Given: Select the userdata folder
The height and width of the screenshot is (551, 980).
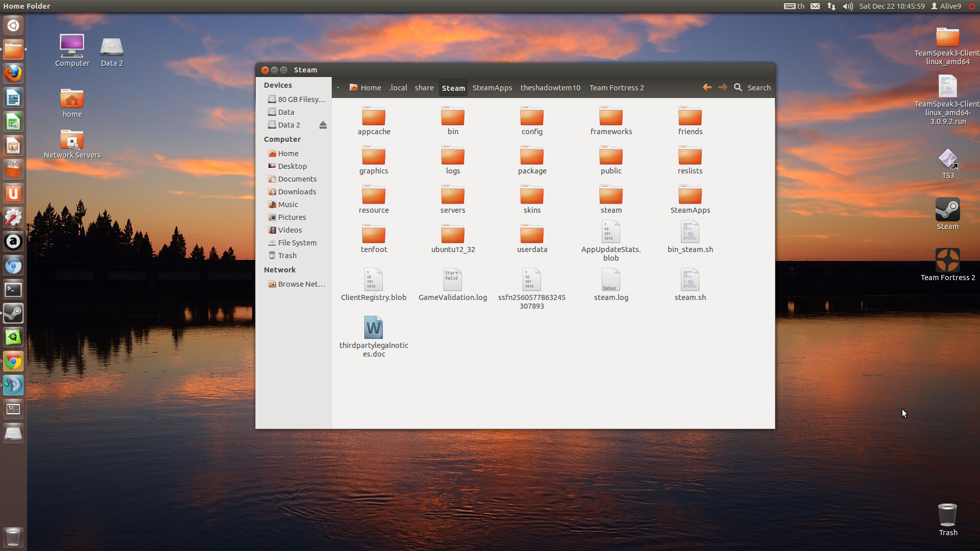Looking at the screenshot, I should coord(531,235).
